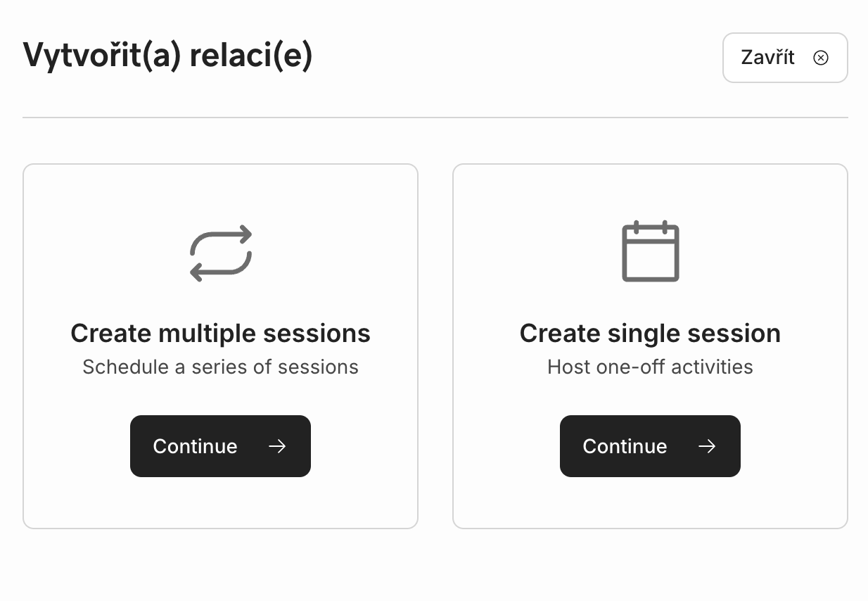868x601 pixels.
Task: Click the word "Continue" under single session
Action: click(625, 446)
